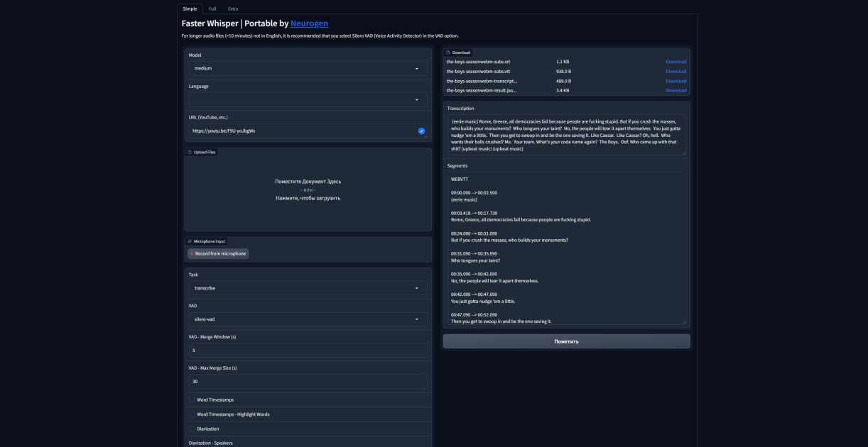Tick Word Timestamps - Highlight Words checkbox
Screen dimensions: 868x447
click(x=192, y=414)
